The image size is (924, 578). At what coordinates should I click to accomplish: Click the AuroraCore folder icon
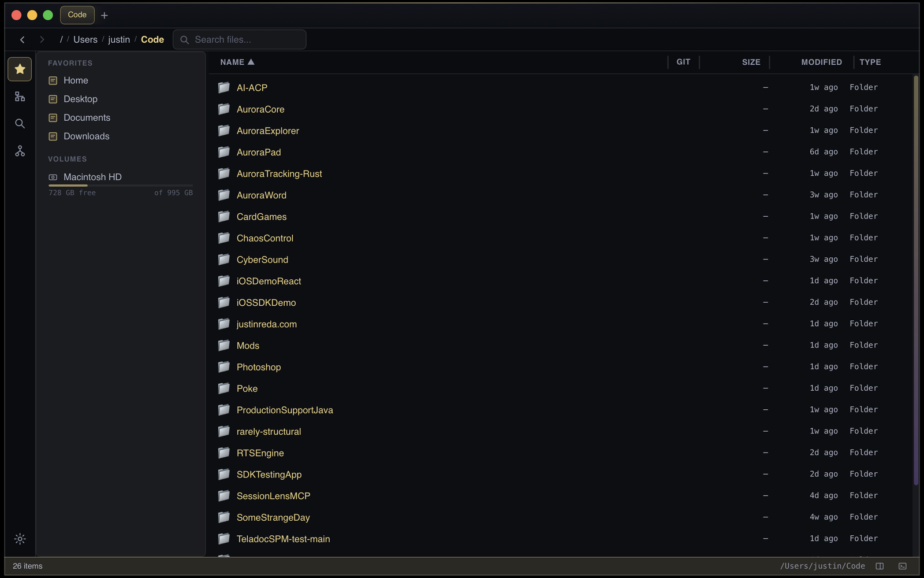click(224, 109)
